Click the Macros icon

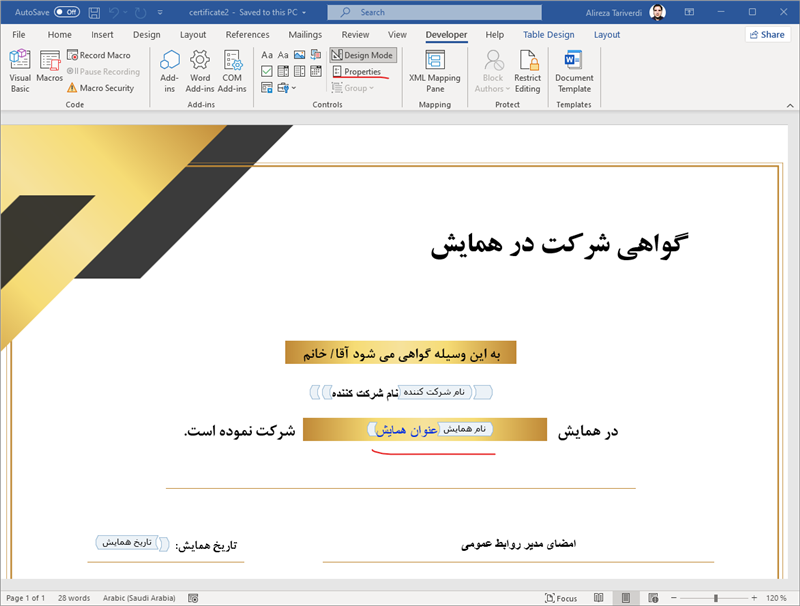point(49,69)
